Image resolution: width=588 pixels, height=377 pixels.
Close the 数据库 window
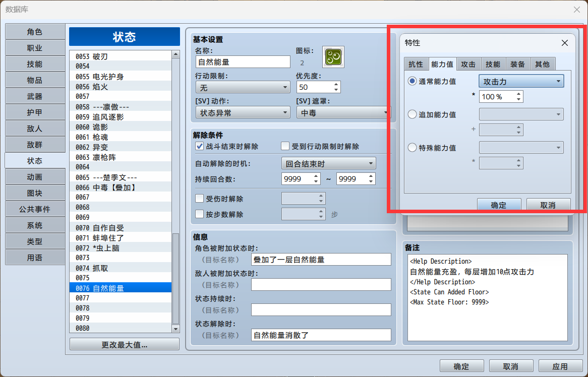pos(577,10)
